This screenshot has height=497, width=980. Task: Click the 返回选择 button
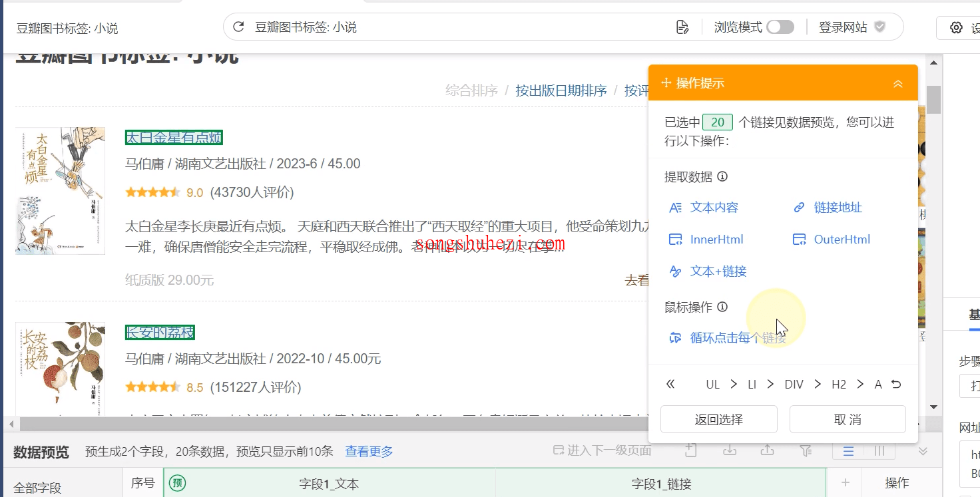(x=719, y=420)
